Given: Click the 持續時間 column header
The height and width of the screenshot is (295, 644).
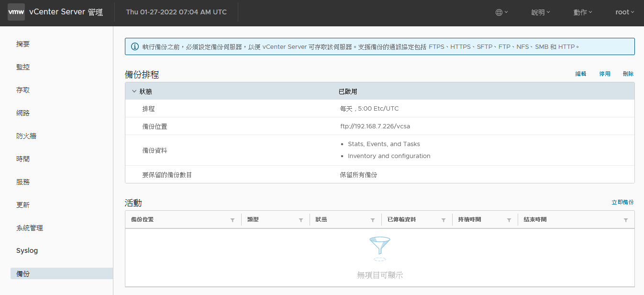Looking at the screenshot, I should pos(469,219).
